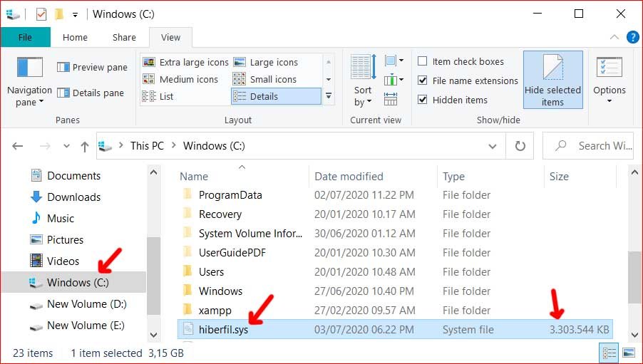The height and width of the screenshot is (364, 643).
Task: Expand the layout gallery more arrow
Action: tap(329, 96)
